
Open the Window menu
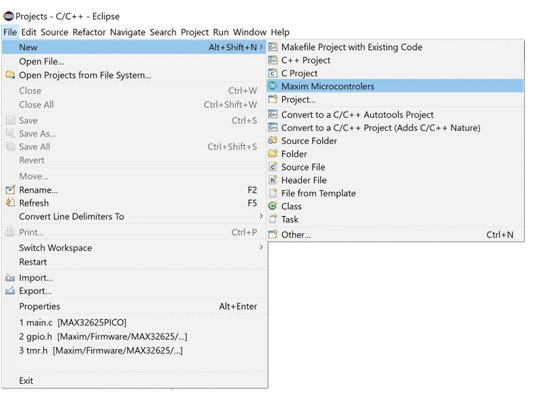pos(250,32)
